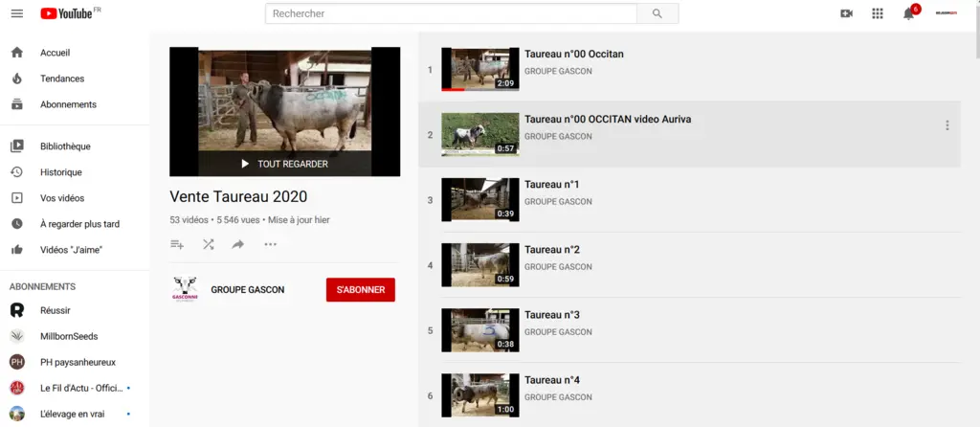Screen dimensions: 980x427
Task: Share the playlist with arrow icon
Action: pyautogui.click(x=238, y=244)
